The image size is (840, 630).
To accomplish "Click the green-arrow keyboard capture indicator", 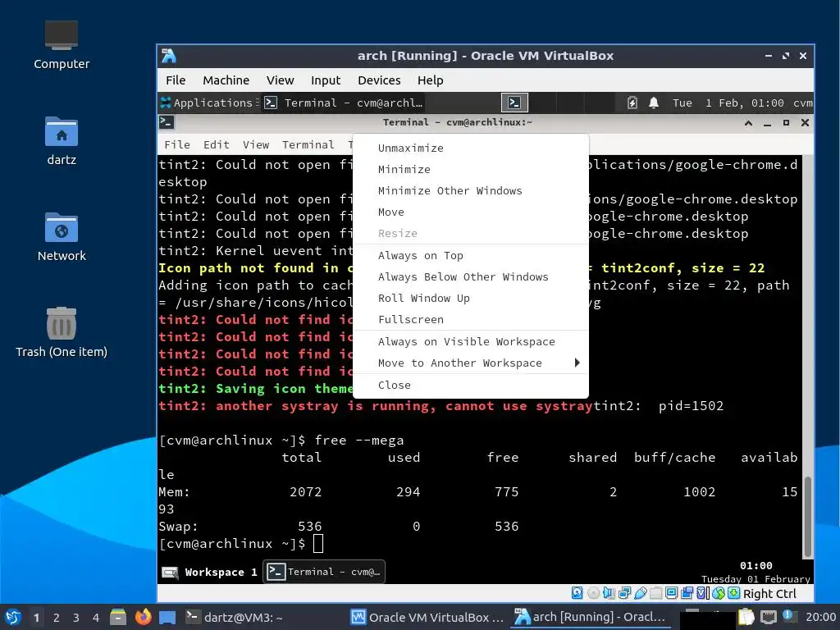I will pyautogui.click(x=734, y=593).
